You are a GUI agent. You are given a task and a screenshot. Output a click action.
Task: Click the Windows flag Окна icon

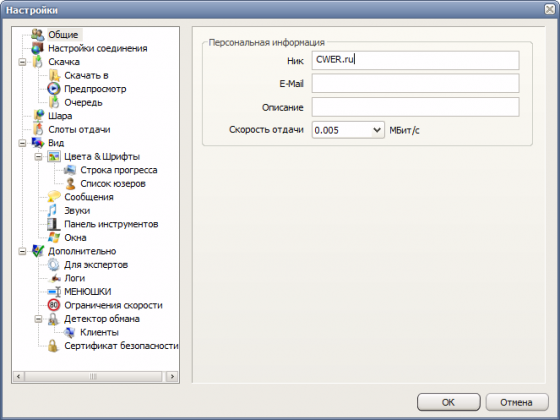click(x=54, y=238)
